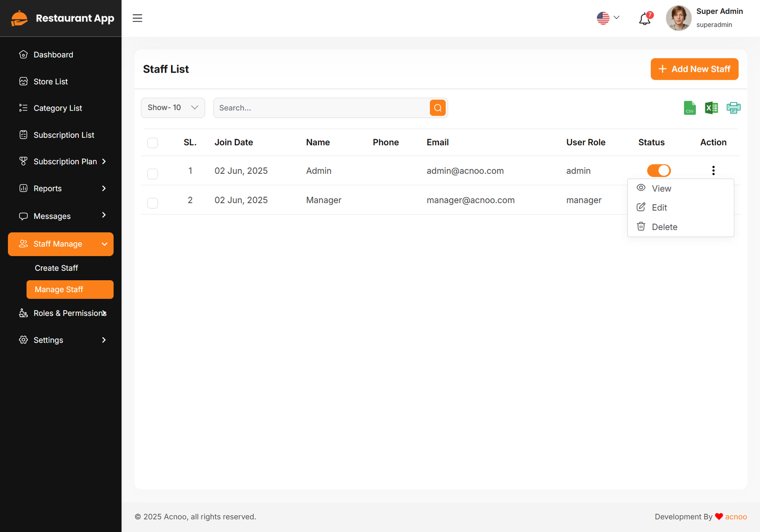
Task: Export staff list to Excel
Action: pyautogui.click(x=712, y=108)
